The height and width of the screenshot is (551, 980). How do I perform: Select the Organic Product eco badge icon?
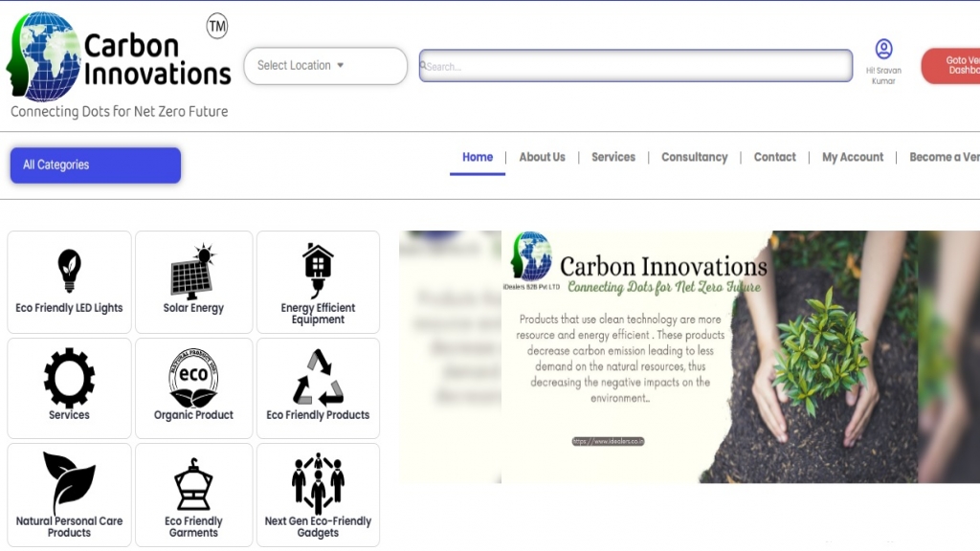(x=193, y=378)
